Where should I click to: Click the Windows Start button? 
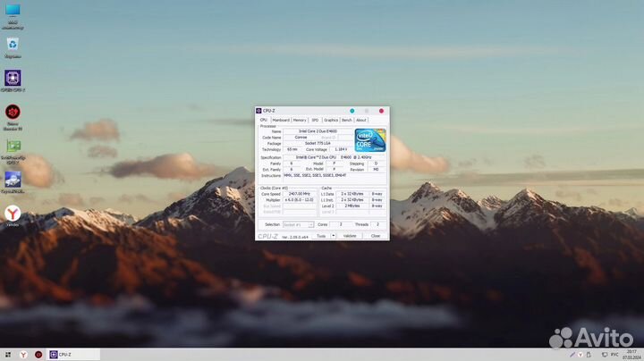[x=7, y=355]
